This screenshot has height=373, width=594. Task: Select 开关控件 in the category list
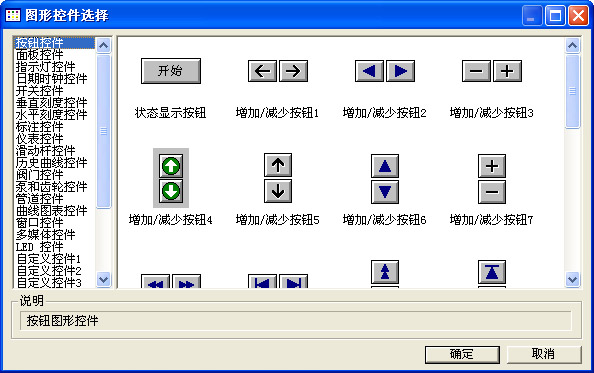tap(55, 91)
